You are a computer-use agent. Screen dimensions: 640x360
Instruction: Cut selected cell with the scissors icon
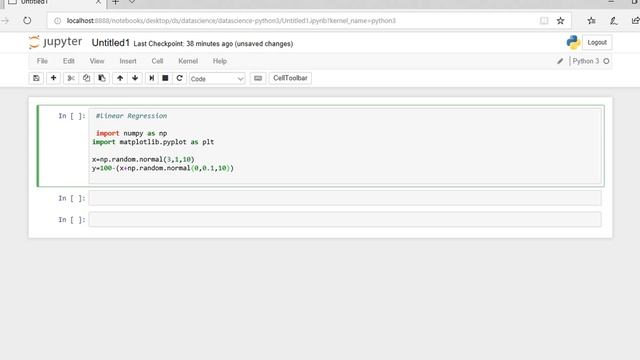click(x=71, y=78)
